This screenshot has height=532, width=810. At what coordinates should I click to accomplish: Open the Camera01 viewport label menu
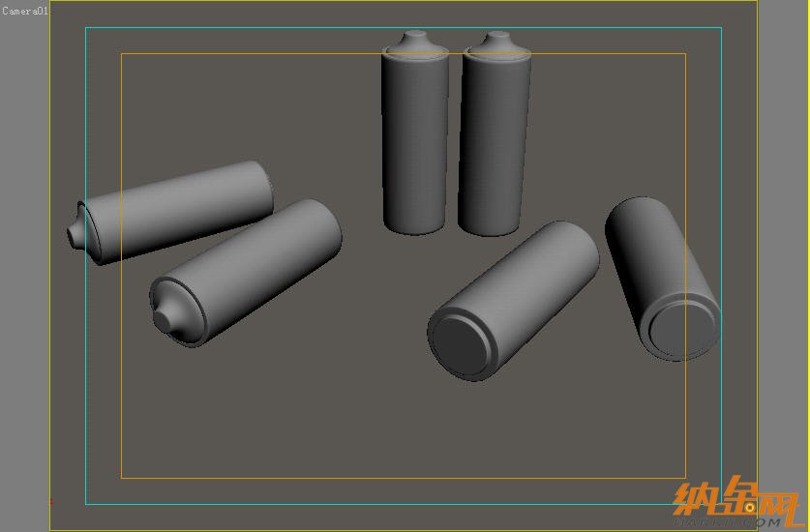(25, 11)
